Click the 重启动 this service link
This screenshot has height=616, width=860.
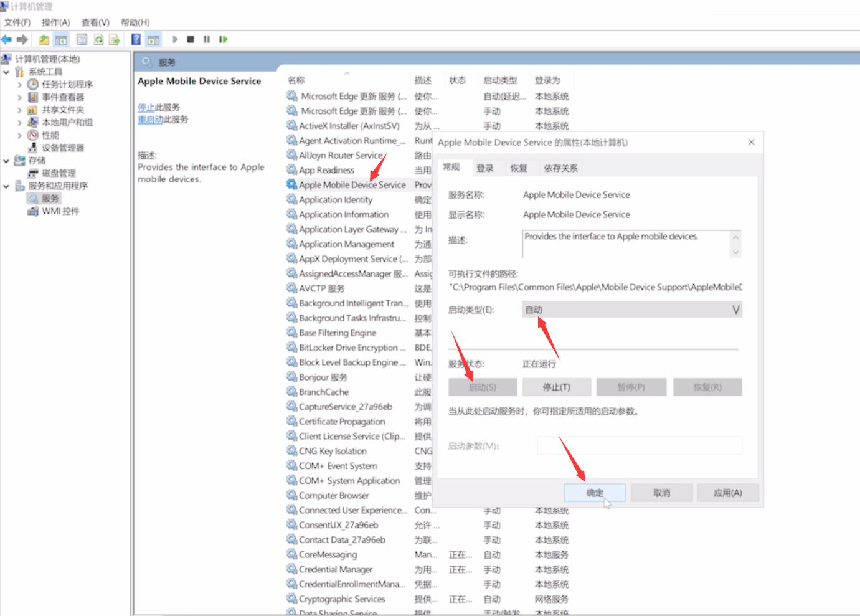tap(150, 120)
